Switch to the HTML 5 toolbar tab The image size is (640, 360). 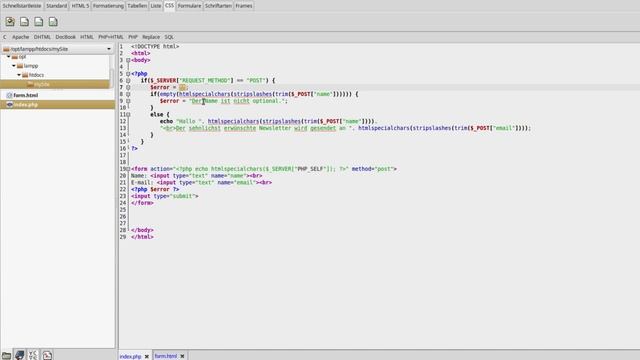(x=80, y=6)
